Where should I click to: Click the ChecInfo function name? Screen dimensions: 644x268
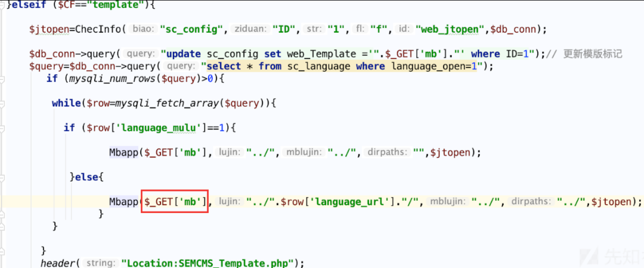pos(100,29)
